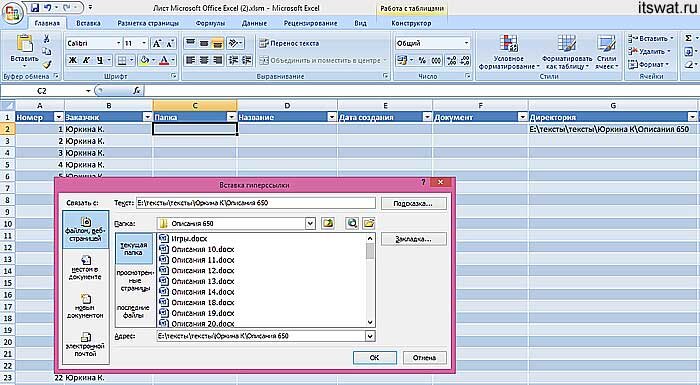700x385 pixels.
Task: Align cell text to the left
Action: coord(190,60)
